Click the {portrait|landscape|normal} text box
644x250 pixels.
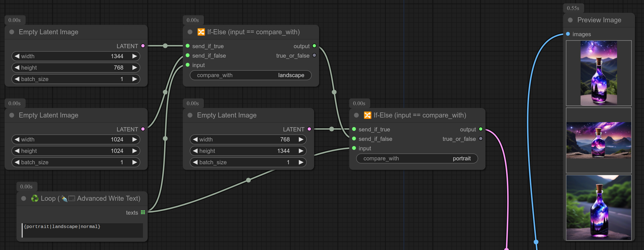(x=82, y=230)
